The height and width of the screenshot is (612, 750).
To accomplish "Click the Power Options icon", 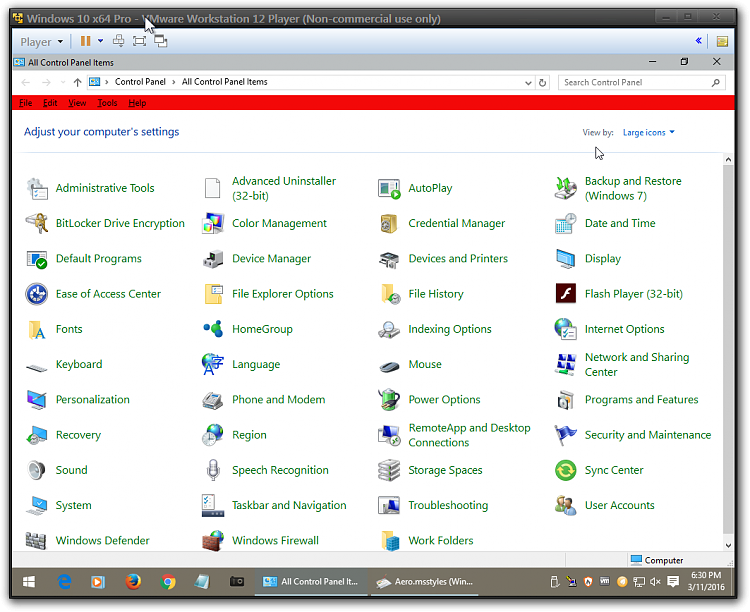I will 389,400.
